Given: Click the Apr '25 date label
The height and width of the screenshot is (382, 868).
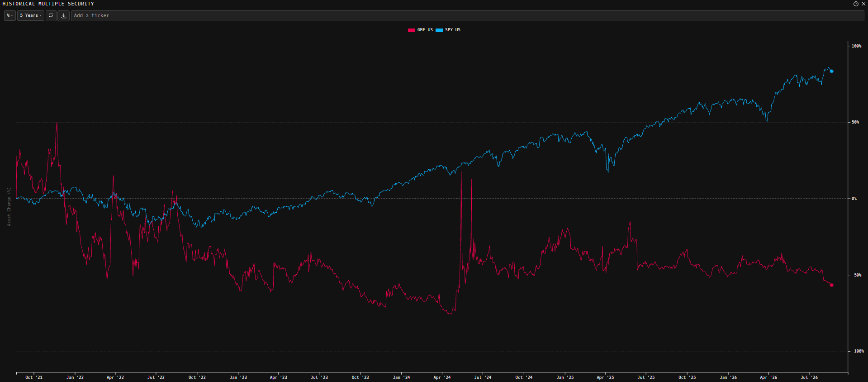Looking at the screenshot, I should [605, 377].
